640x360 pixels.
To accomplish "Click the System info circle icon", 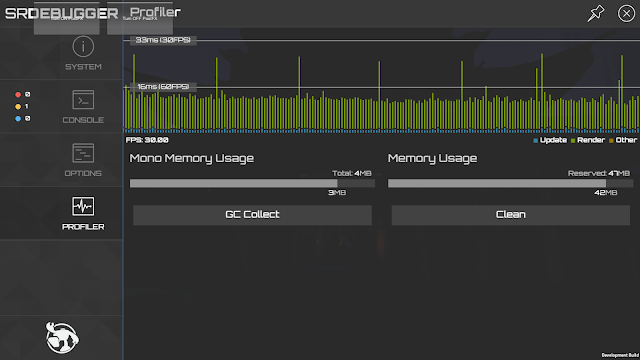I will (x=83, y=47).
